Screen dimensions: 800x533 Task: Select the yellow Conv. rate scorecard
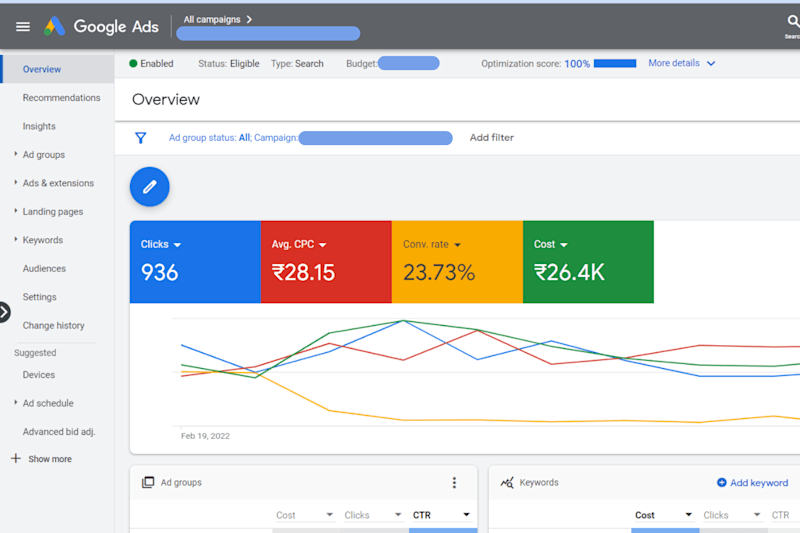457,262
